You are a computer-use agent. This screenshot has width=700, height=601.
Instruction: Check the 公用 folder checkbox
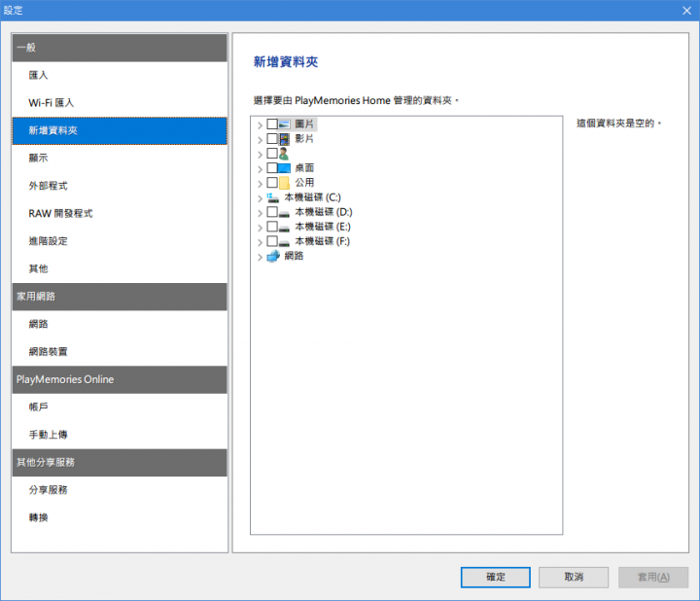tap(272, 182)
